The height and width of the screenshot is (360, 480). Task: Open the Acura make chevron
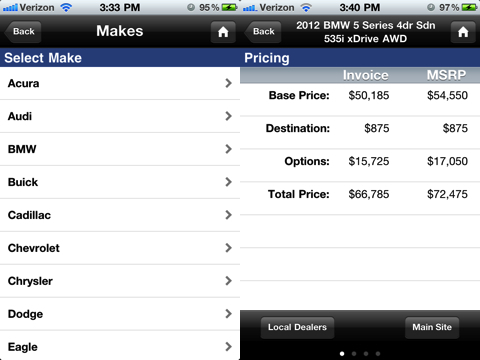[228, 83]
